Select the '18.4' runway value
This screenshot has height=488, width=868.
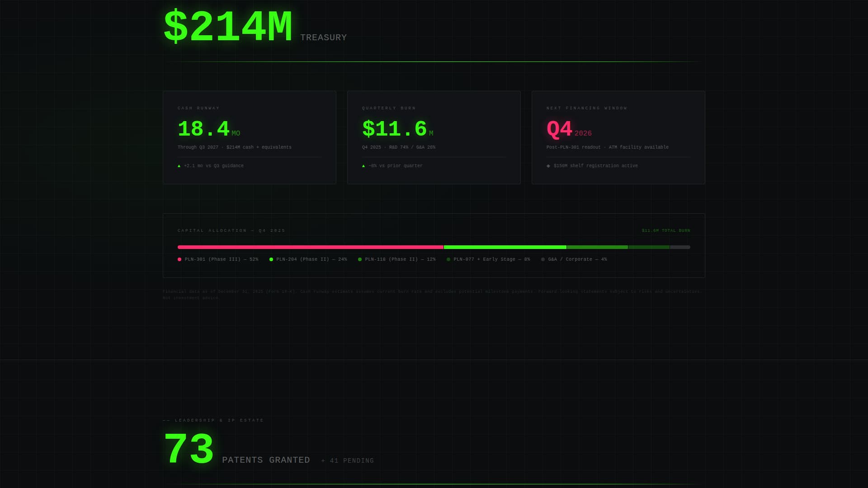(x=203, y=129)
